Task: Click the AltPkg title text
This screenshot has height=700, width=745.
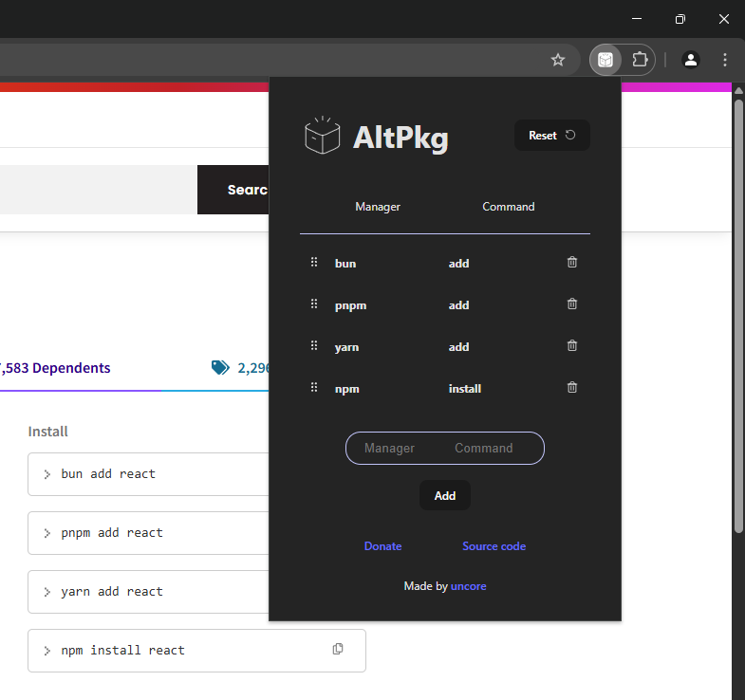Action: pos(400,138)
